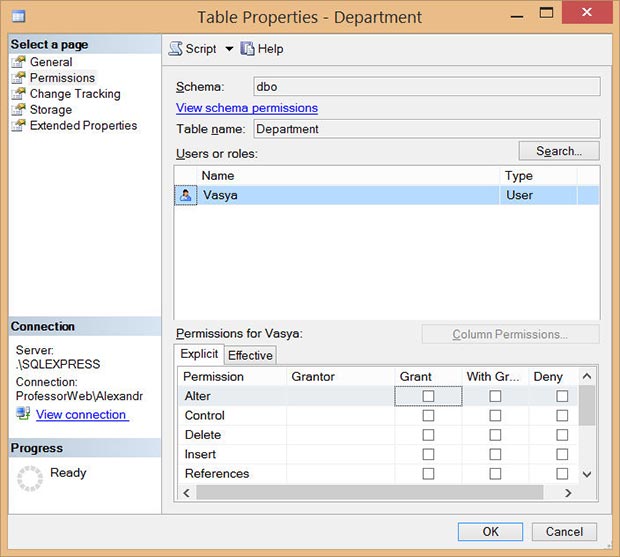Click the View connection icon
The width and height of the screenshot is (620, 557).
[x=23, y=414]
